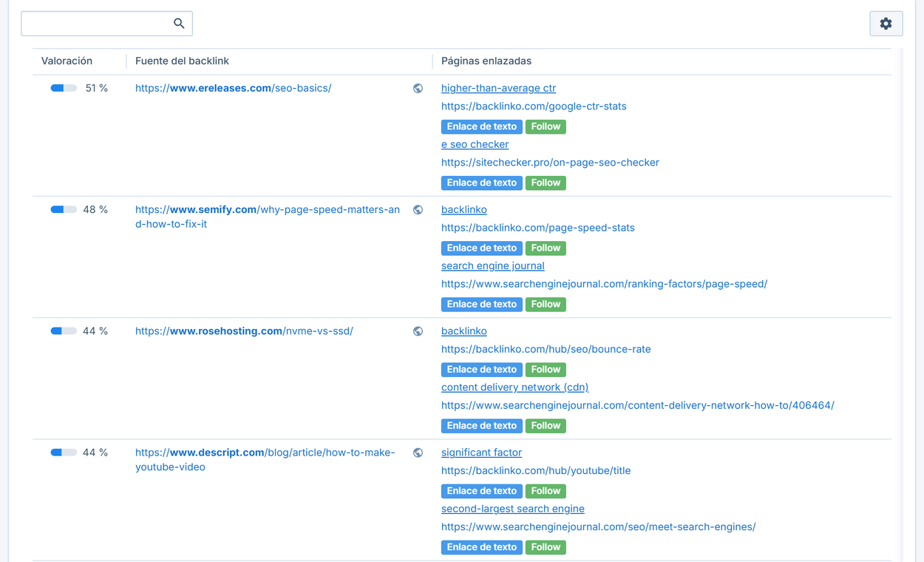
Task: Focus the backlink search input field
Action: pyautogui.click(x=106, y=24)
